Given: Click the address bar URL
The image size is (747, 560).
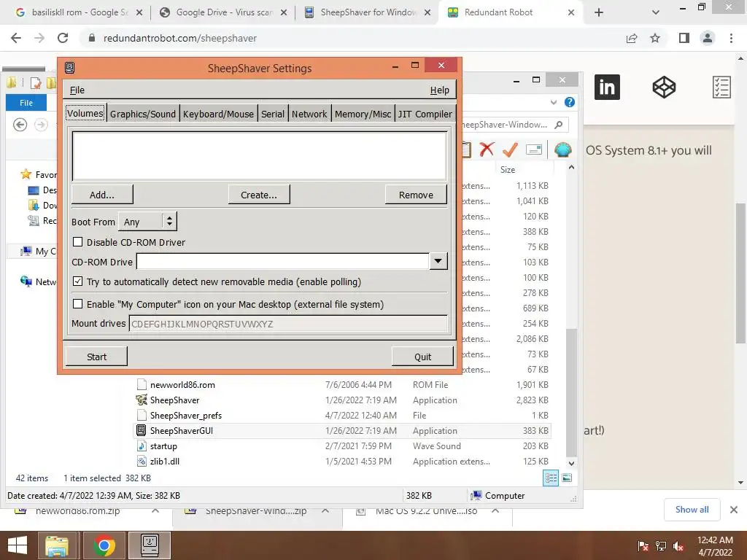Looking at the screenshot, I should 179,38.
